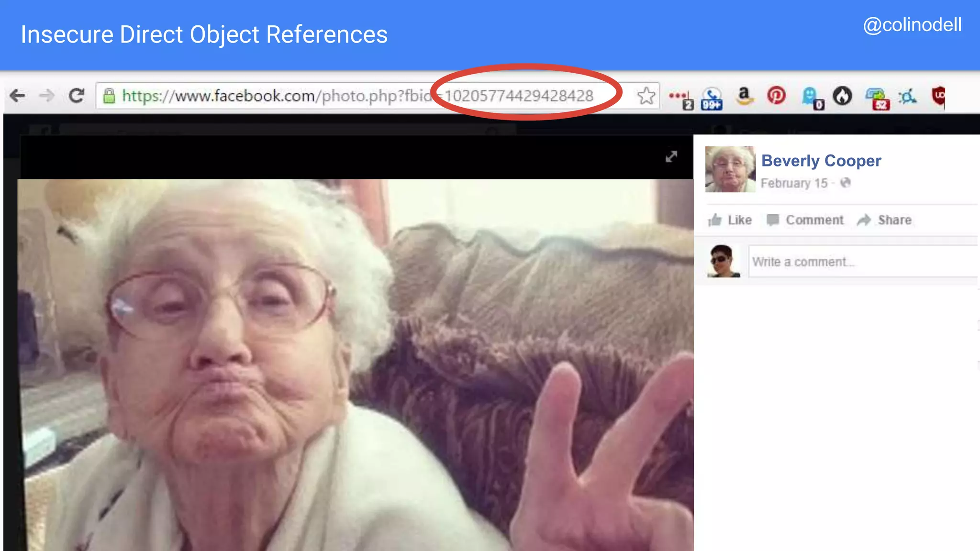Open the Amazon extension icon
The image size is (980, 551).
point(744,96)
